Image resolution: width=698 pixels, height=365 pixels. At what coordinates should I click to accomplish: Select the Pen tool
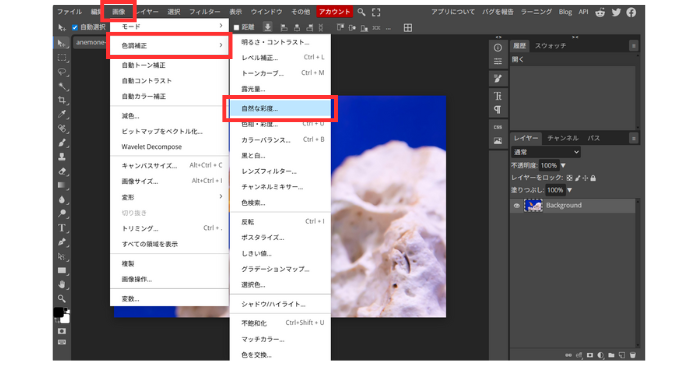[62, 242]
